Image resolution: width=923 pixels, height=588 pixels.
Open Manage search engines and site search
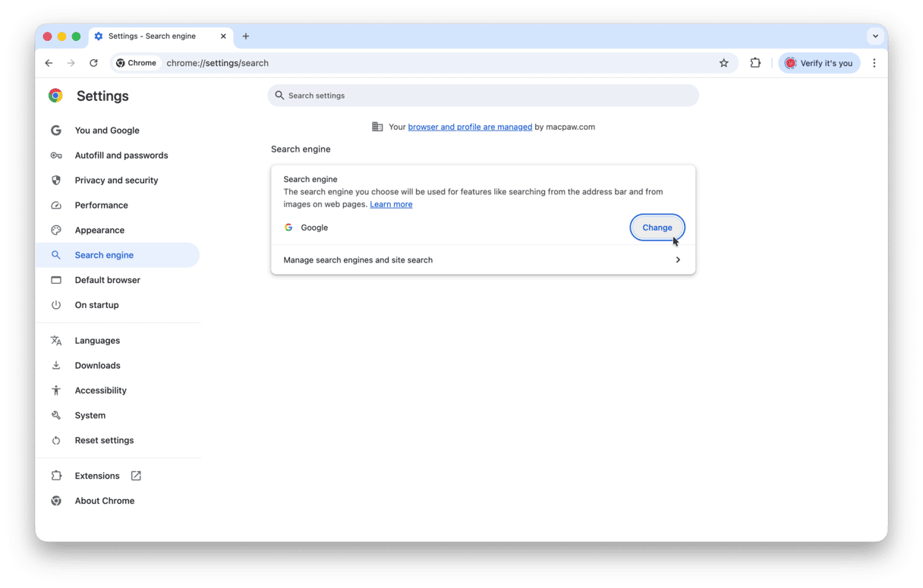point(483,260)
